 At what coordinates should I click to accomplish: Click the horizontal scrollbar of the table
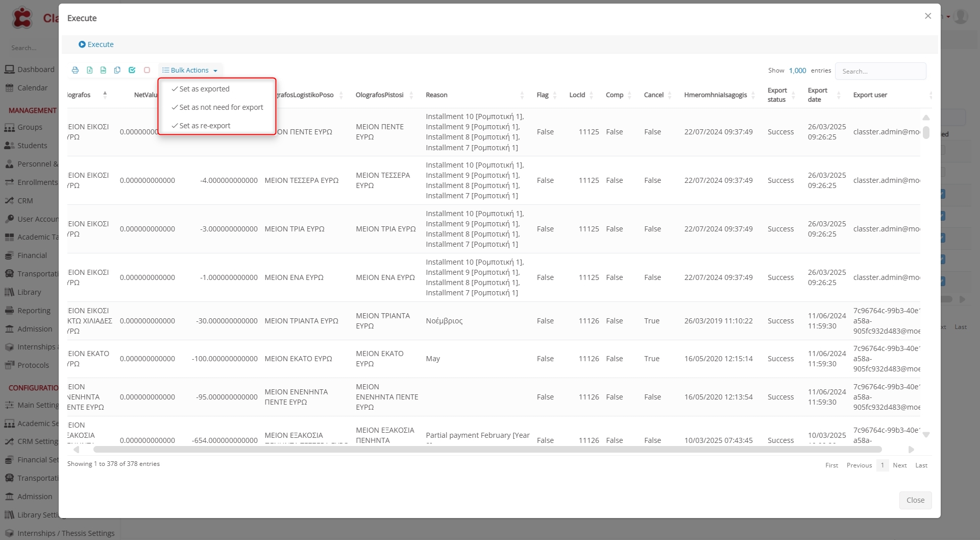(x=487, y=450)
